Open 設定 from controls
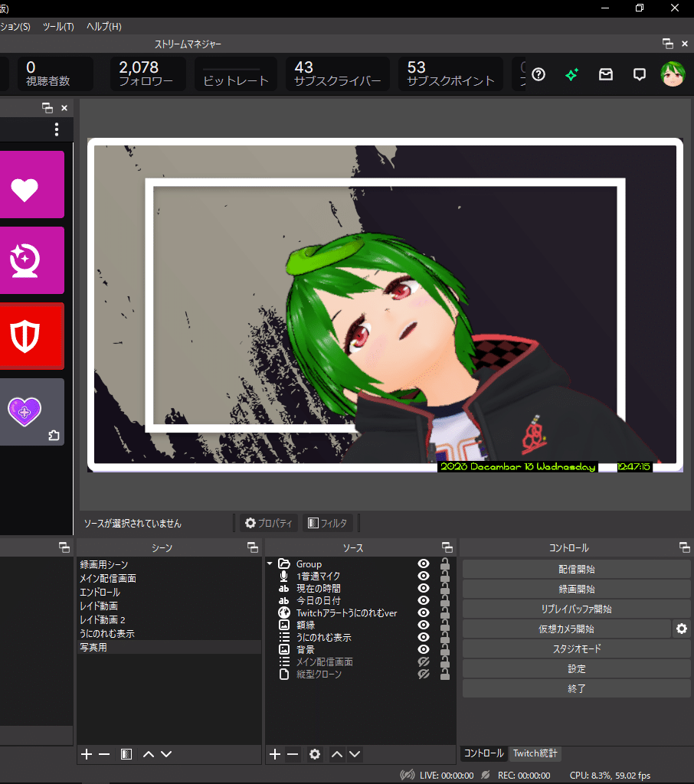This screenshot has width=694, height=784. [576, 668]
